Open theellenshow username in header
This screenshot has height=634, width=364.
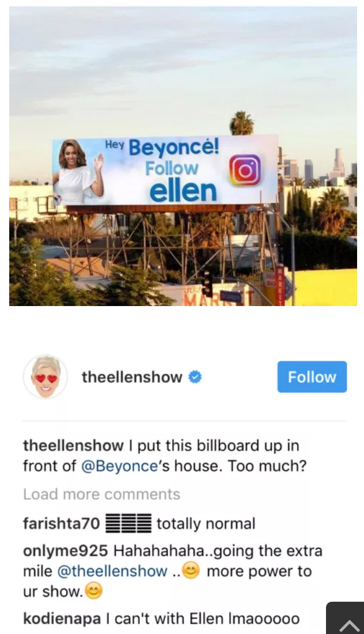[132, 377]
